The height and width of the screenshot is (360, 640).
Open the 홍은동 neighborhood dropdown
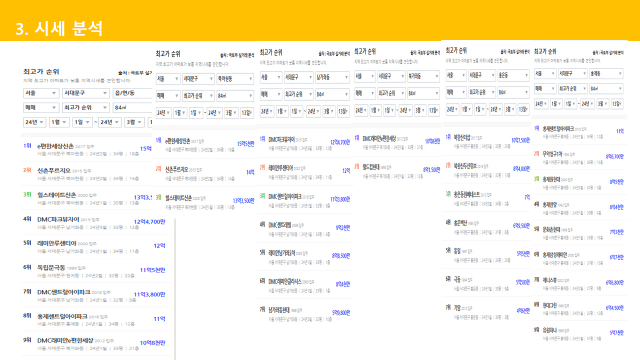[x=513, y=76]
